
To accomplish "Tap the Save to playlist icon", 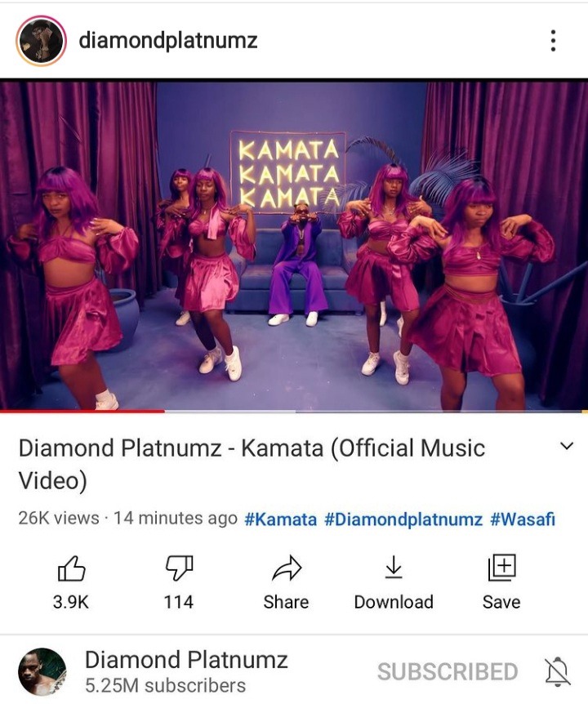I will click(x=501, y=568).
